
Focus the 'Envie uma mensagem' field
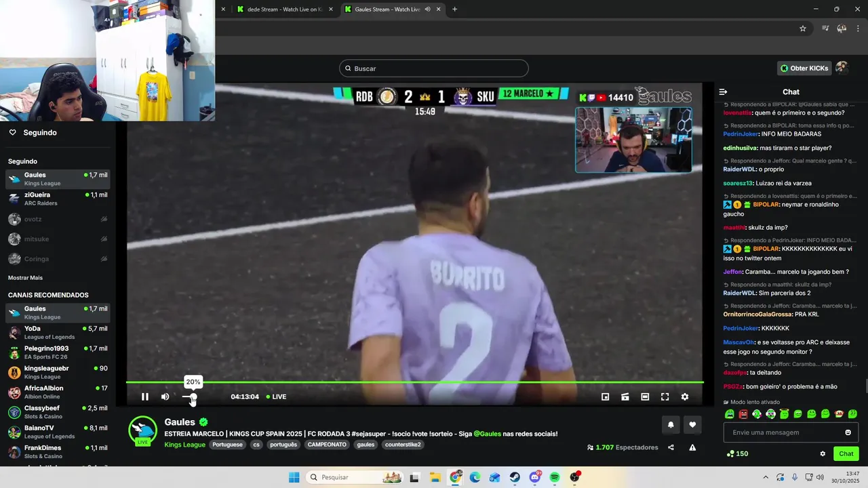click(x=791, y=432)
